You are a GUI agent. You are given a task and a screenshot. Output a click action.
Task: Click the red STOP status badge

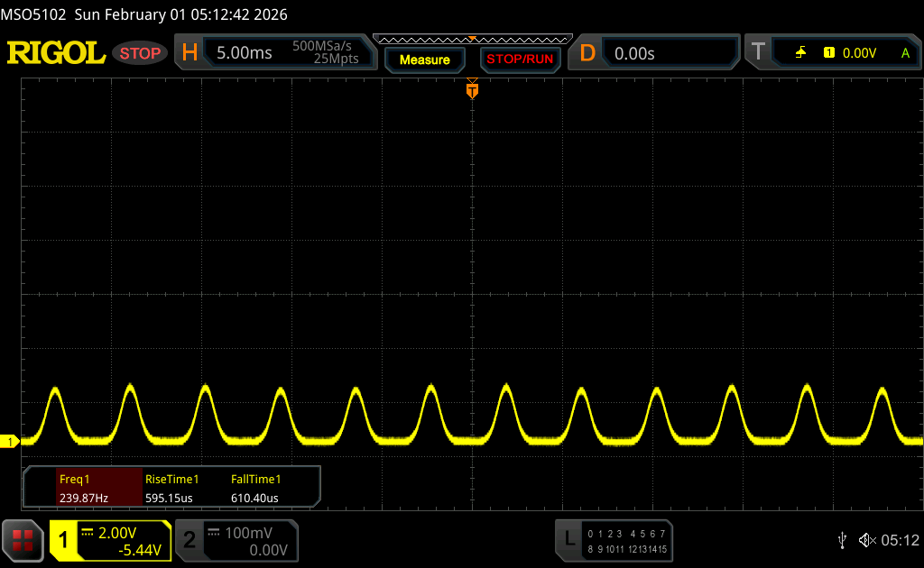140,53
